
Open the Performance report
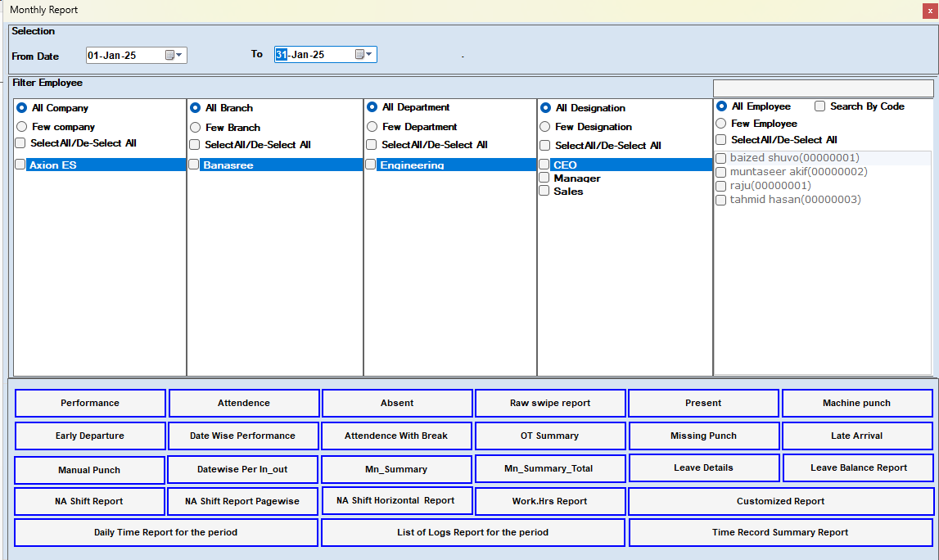(x=90, y=403)
